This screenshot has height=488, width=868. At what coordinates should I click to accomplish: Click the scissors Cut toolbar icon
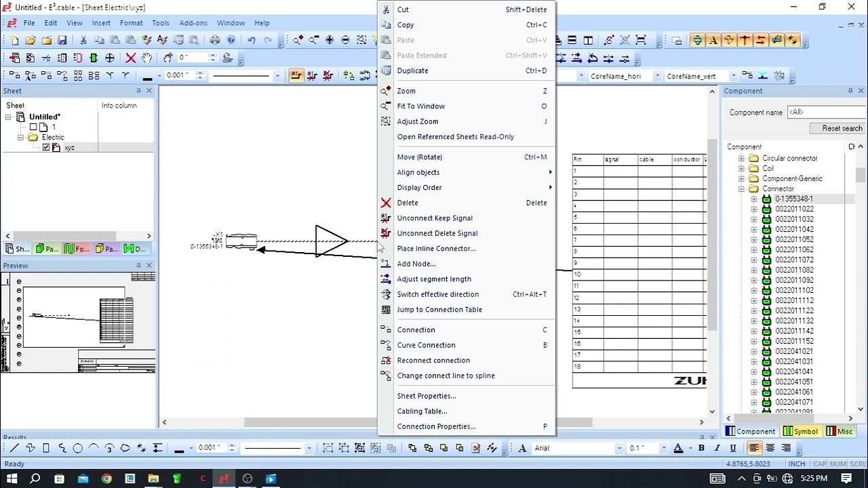click(x=83, y=41)
